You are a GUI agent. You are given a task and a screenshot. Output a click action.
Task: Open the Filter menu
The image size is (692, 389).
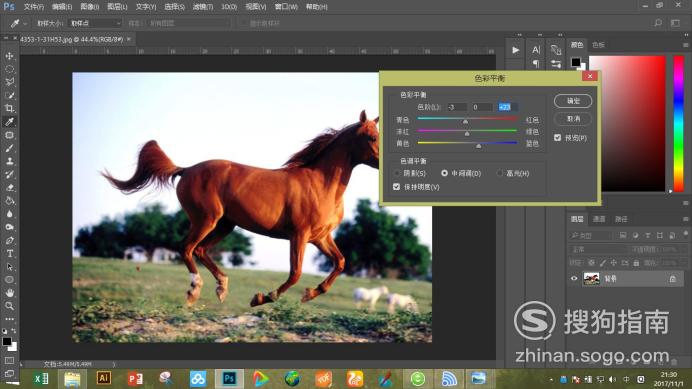point(203,7)
